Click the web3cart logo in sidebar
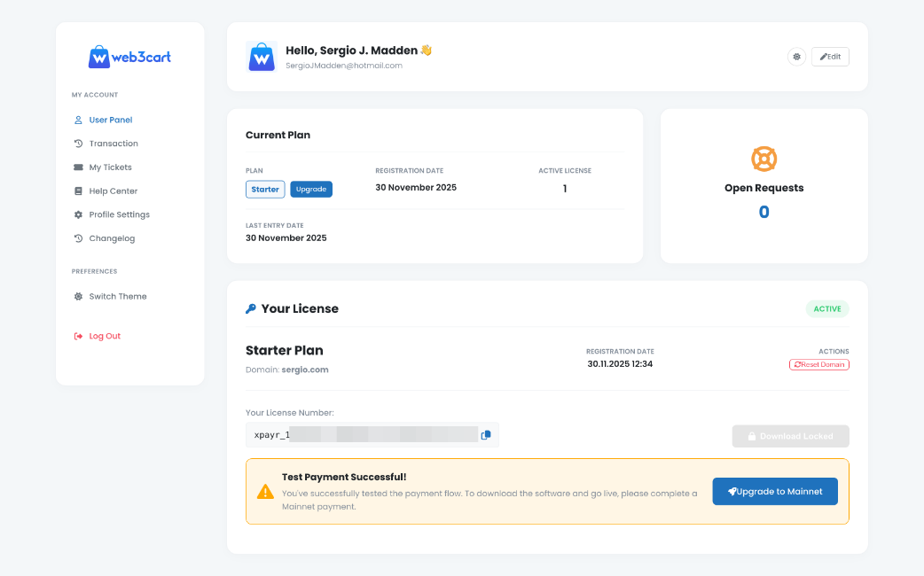This screenshot has height=576, width=924. pos(129,57)
